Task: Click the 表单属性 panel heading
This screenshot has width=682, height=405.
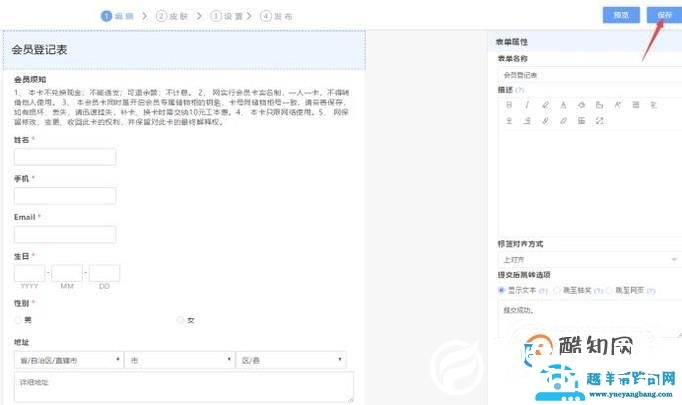Action: (x=512, y=42)
